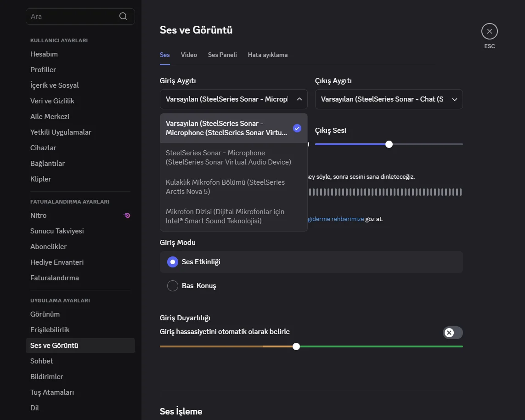
Task: Close settings with the ESC X icon
Action: [x=489, y=31]
